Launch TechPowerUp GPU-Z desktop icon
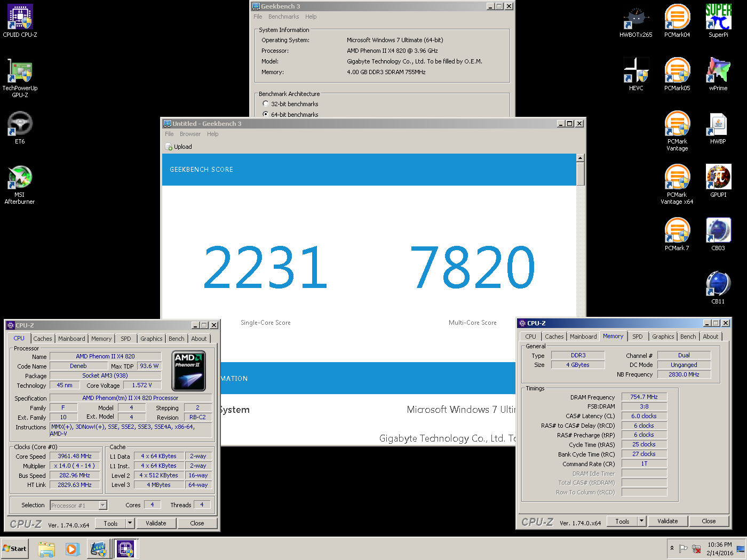The height and width of the screenshot is (560, 747). [x=20, y=78]
